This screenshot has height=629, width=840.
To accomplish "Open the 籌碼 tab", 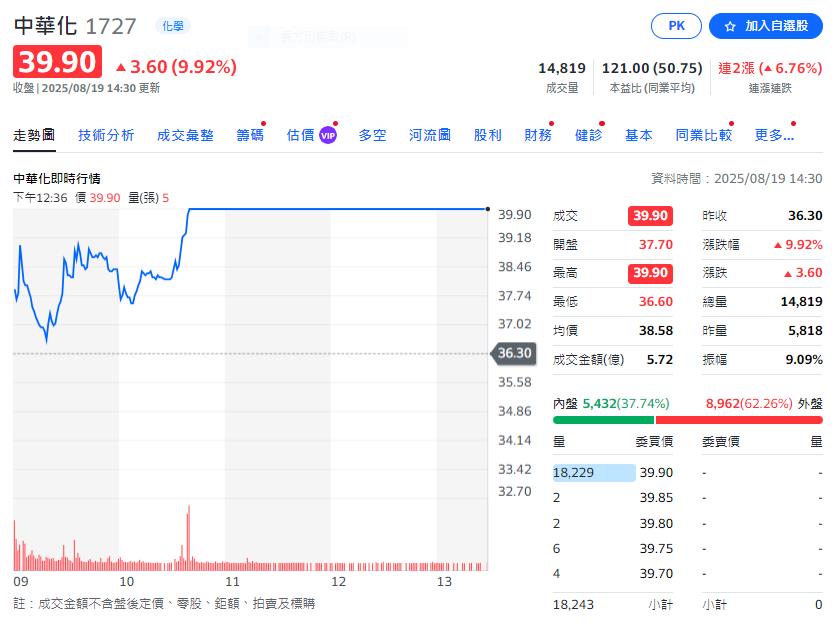I will (x=250, y=135).
